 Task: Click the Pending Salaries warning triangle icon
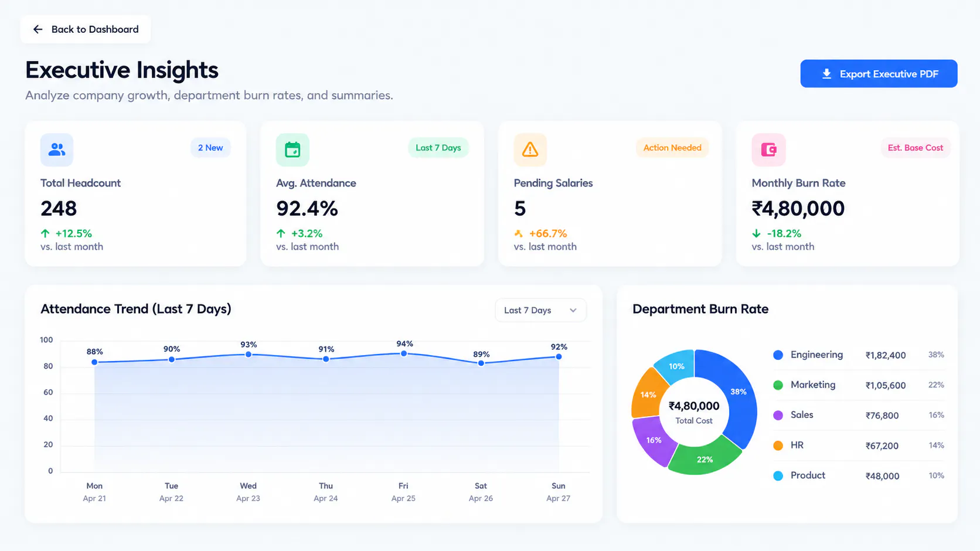point(530,149)
